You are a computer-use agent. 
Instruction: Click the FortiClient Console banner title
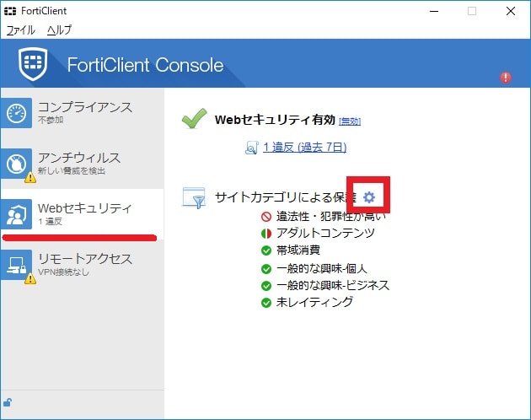pos(145,65)
